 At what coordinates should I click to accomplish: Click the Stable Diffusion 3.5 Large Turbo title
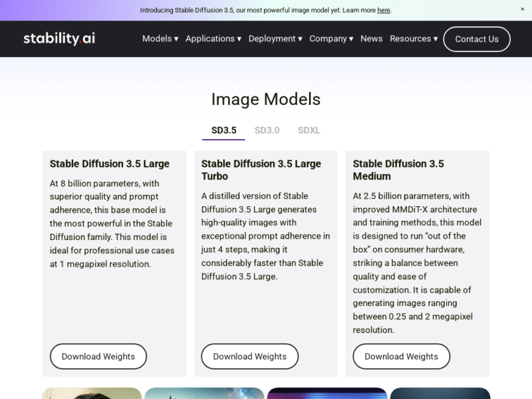tap(261, 170)
